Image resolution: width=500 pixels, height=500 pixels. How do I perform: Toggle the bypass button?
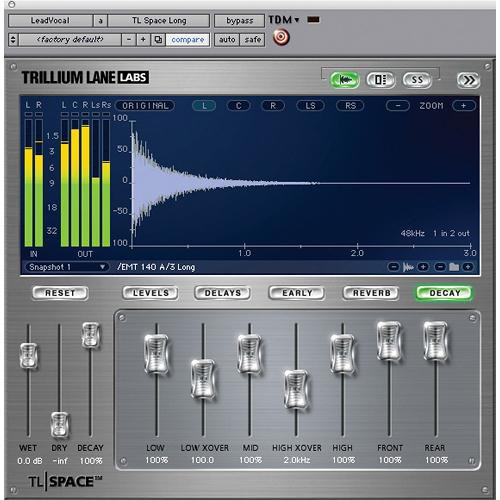point(239,21)
